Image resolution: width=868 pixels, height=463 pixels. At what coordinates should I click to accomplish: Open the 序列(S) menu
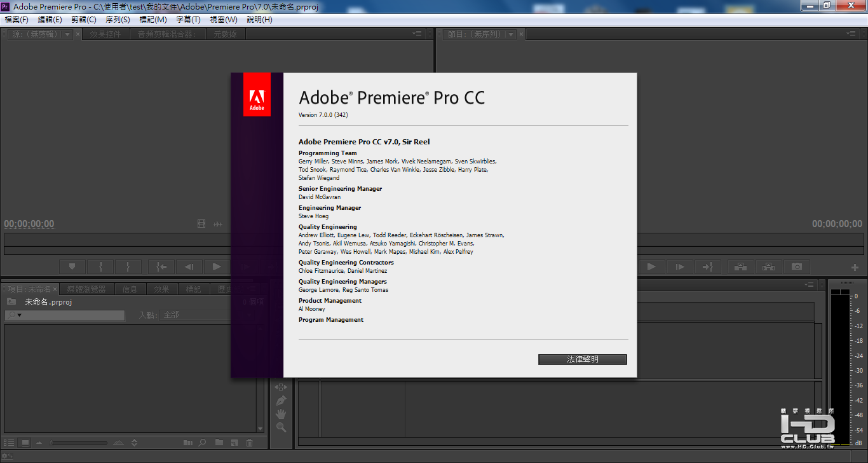tap(118, 20)
